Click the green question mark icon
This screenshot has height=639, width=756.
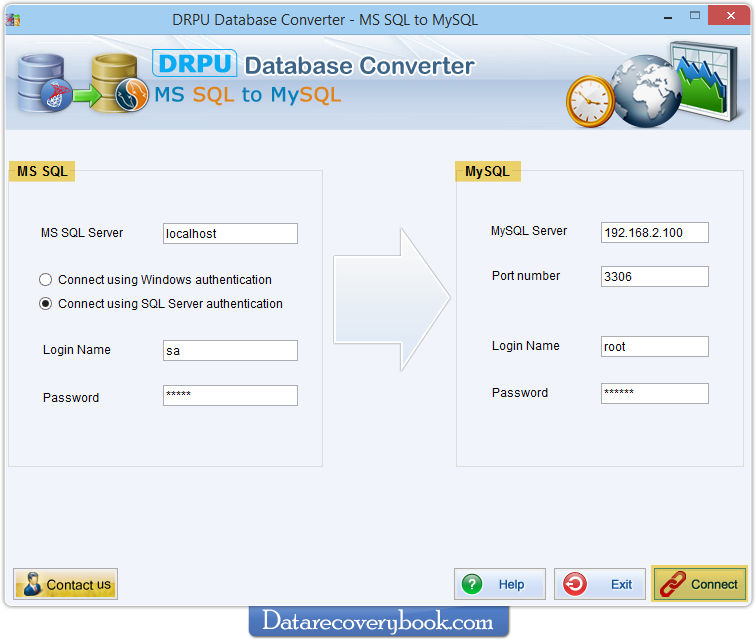pos(472,584)
